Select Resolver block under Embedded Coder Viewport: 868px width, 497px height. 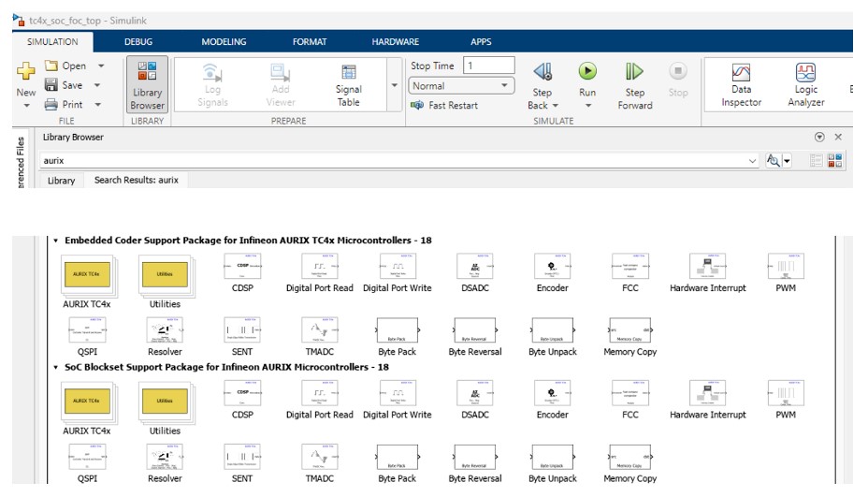click(165, 336)
